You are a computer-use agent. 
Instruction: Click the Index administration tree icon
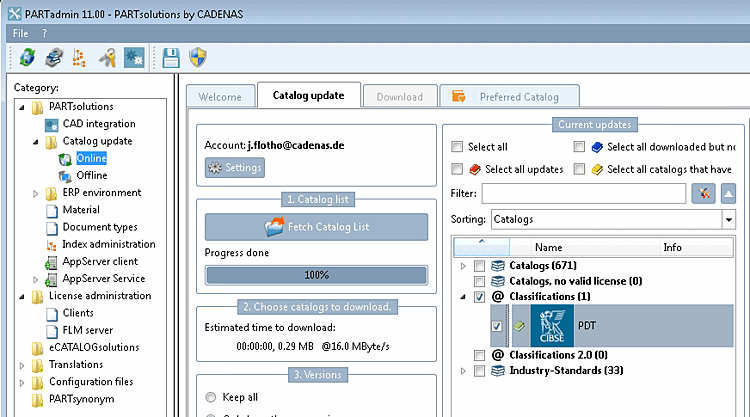(x=51, y=245)
